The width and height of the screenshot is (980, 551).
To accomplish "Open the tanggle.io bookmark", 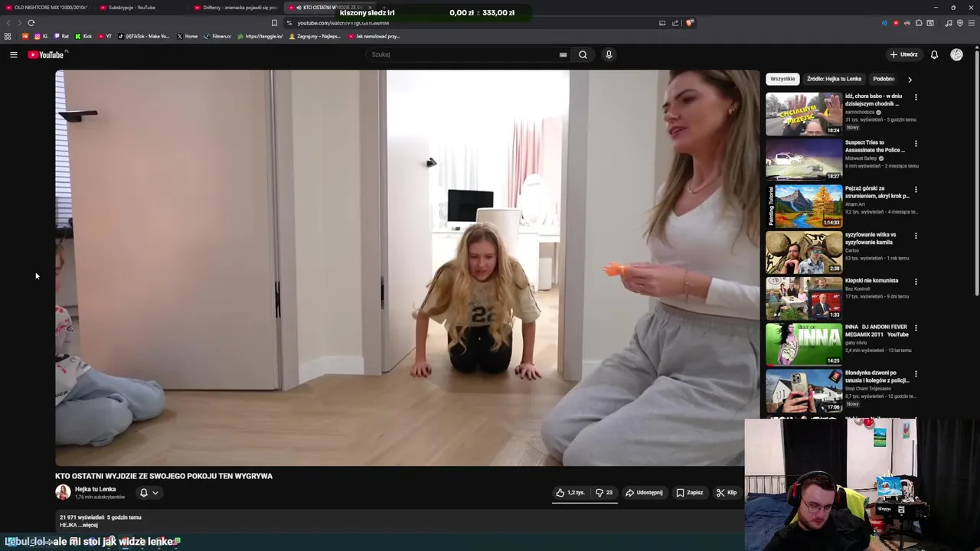I will point(260,36).
